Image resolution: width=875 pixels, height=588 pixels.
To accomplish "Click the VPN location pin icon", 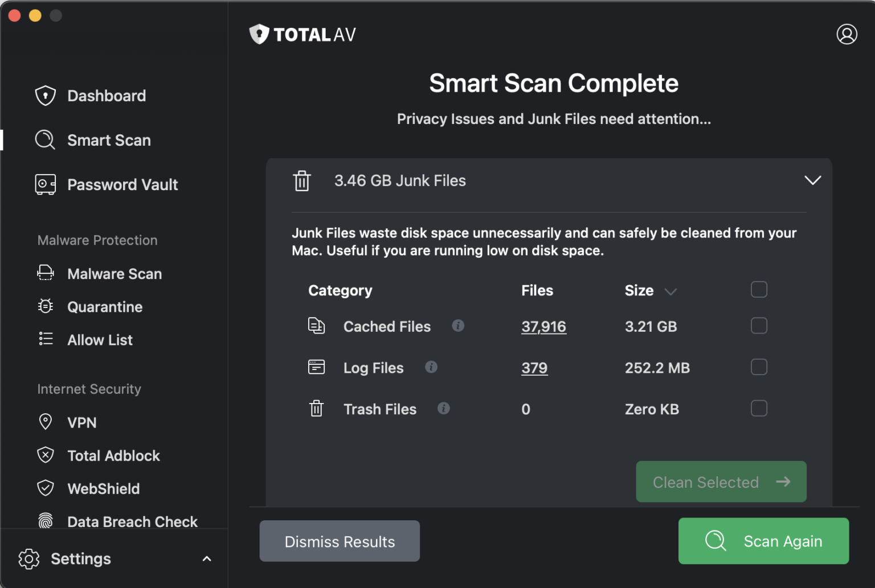I will tap(46, 422).
